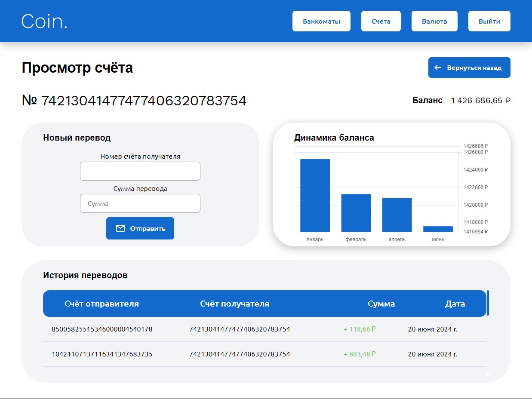Go to the Счета section
Viewport: 532px width, 399px height.
click(x=381, y=21)
